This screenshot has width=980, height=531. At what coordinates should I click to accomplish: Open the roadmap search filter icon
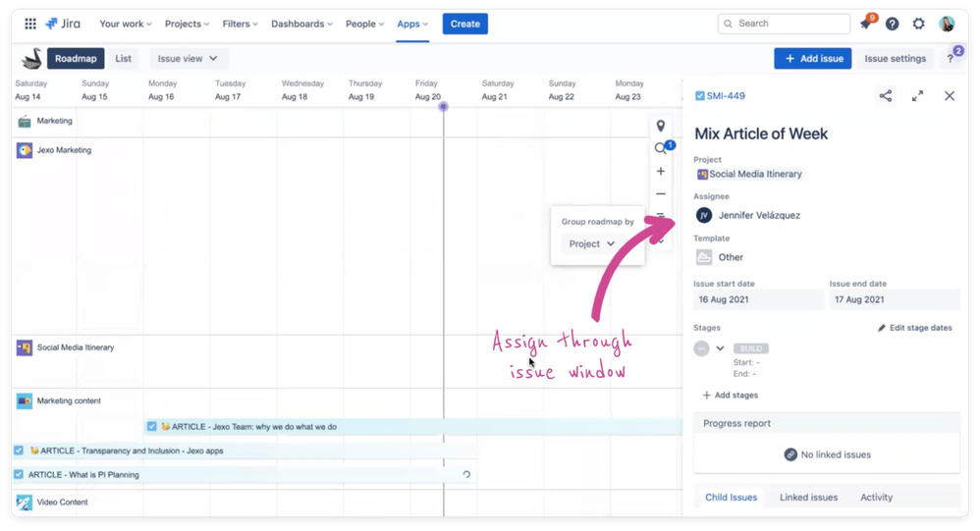coord(661,148)
